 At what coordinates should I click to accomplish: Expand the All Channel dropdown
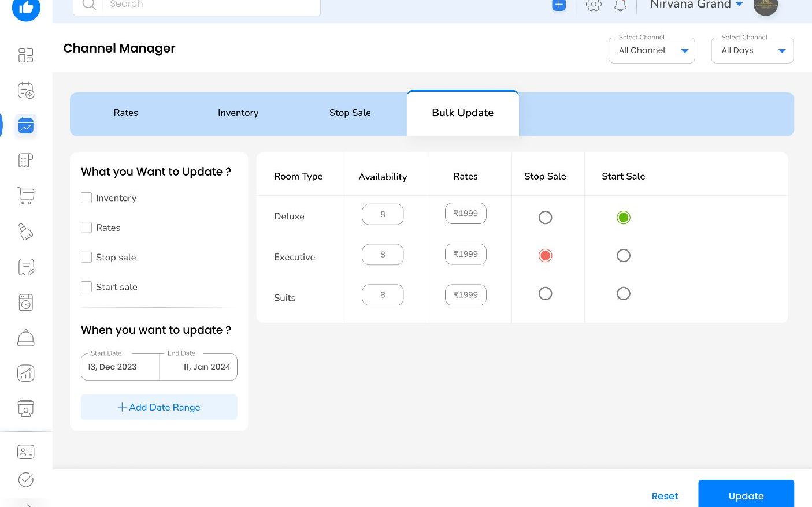651,51
